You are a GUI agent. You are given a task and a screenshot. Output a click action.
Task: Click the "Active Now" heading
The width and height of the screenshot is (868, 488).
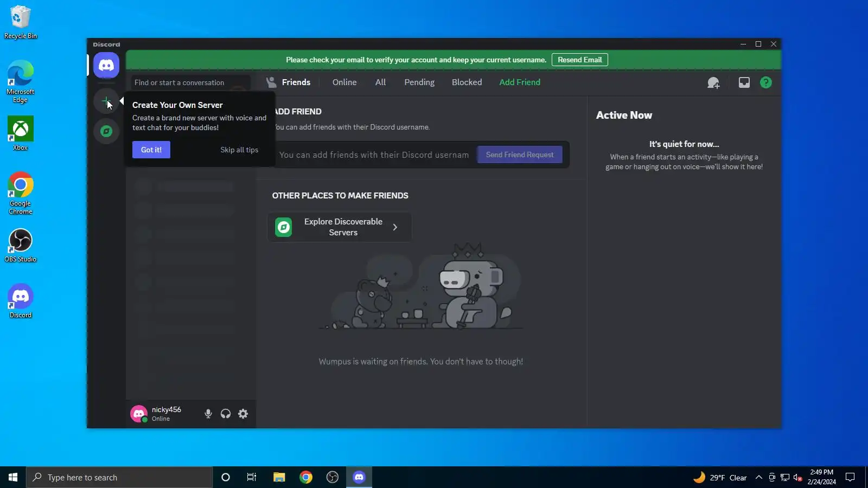pyautogui.click(x=624, y=115)
